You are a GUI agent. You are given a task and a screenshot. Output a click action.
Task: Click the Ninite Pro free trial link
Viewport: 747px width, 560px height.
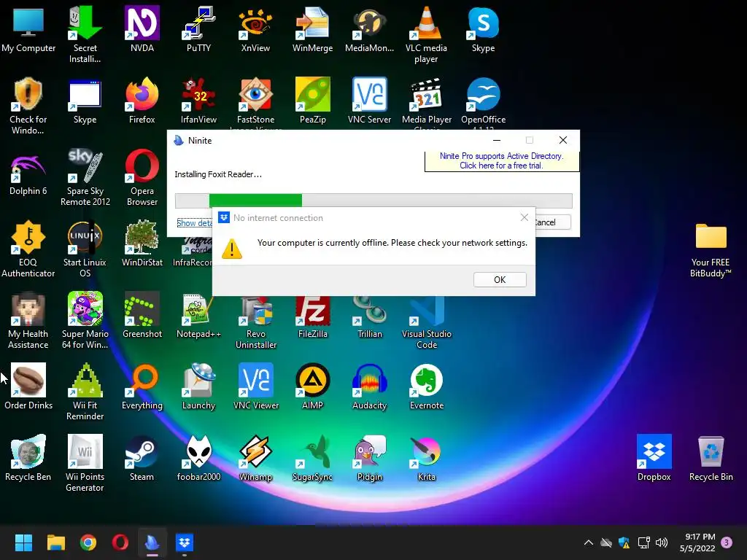[501, 161]
